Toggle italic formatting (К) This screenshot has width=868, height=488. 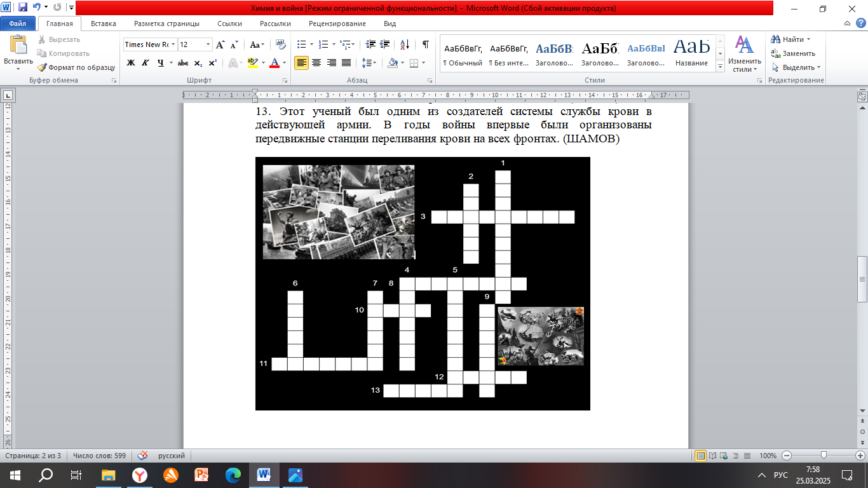[x=146, y=63]
